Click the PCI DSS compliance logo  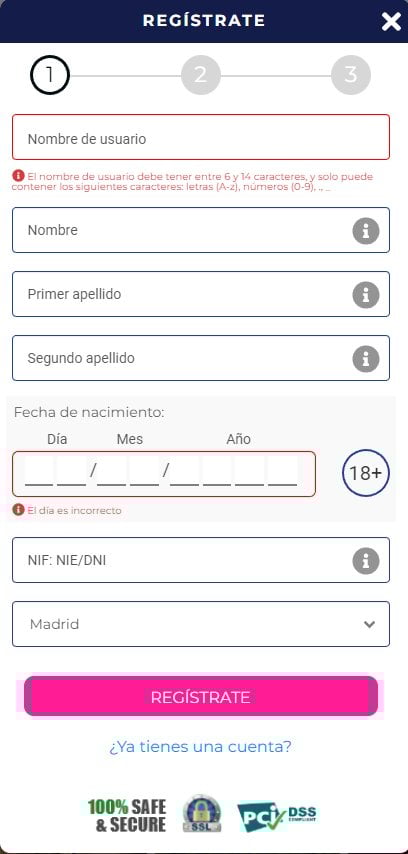pos(277,816)
